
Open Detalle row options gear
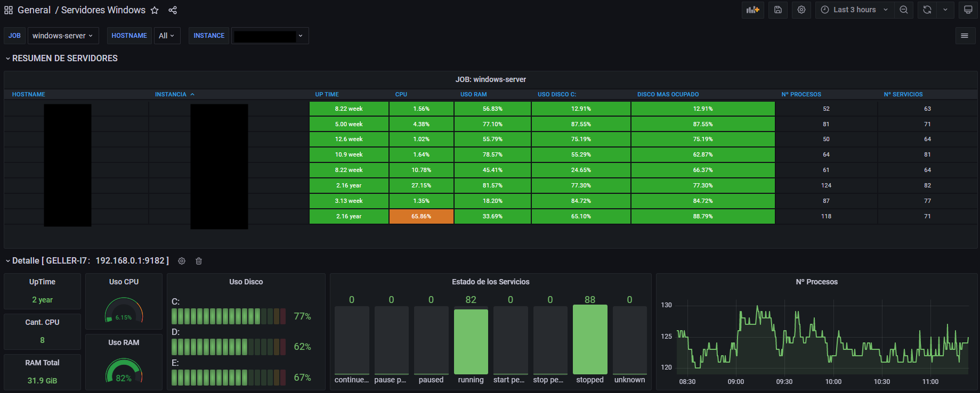[x=182, y=261]
